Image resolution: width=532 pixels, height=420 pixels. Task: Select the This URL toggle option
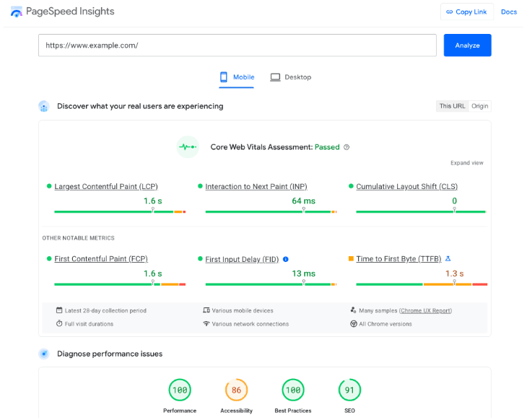tap(452, 106)
